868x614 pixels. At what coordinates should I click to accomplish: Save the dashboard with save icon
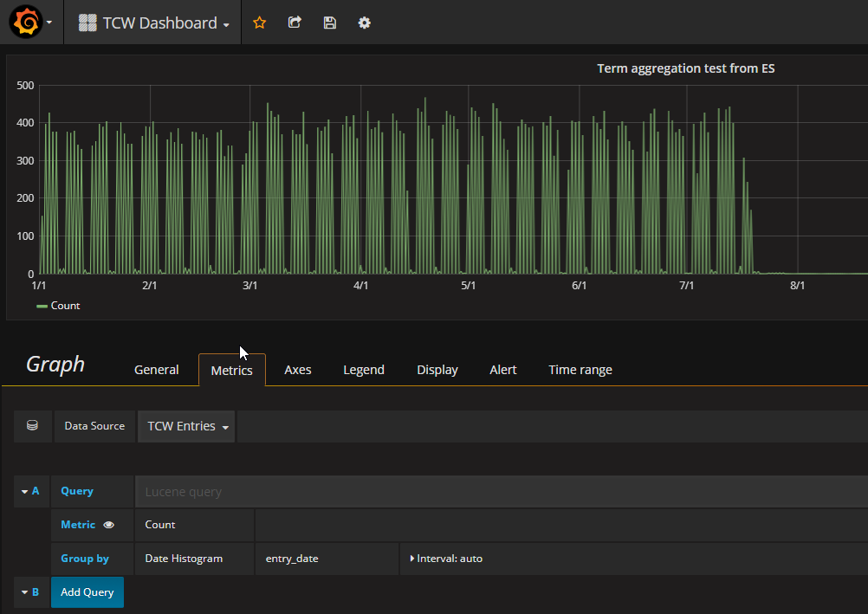(329, 23)
